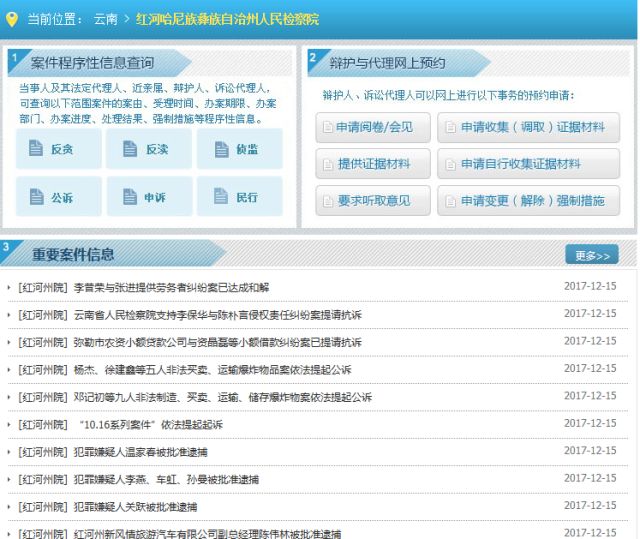This screenshot has height=539, width=640.
Task: Select the 申诉 query label
Action: tap(155, 198)
